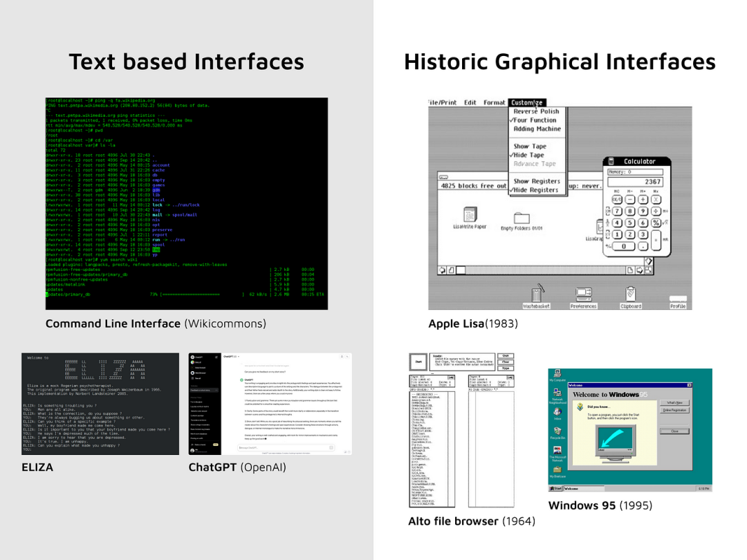Open the Profile disk icon on Lisa desktop
The width and height of the screenshot is (747, 560).
click(678, 302)
